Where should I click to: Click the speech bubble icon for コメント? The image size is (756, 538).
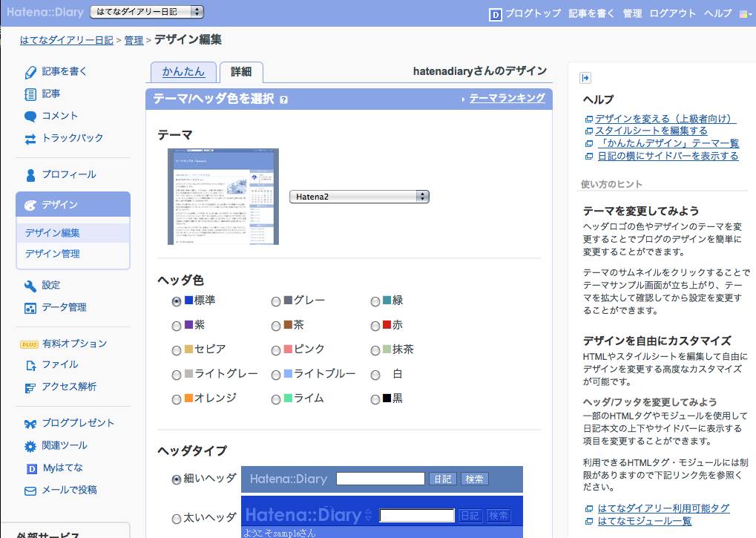point(30,117)
